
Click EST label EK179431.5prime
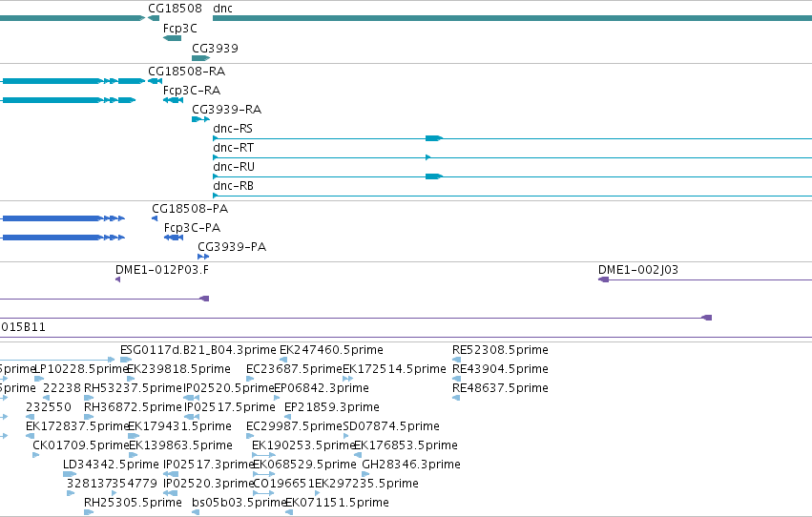click(179, 426)
